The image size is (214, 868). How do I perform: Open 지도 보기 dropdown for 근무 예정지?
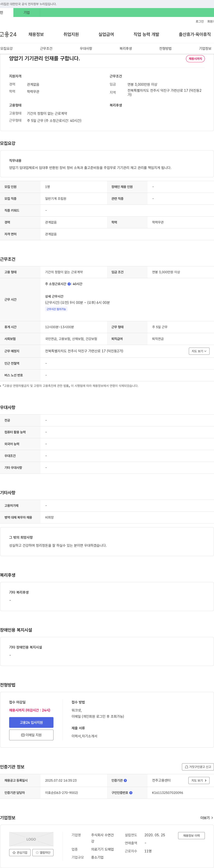[x=199, y=351]
